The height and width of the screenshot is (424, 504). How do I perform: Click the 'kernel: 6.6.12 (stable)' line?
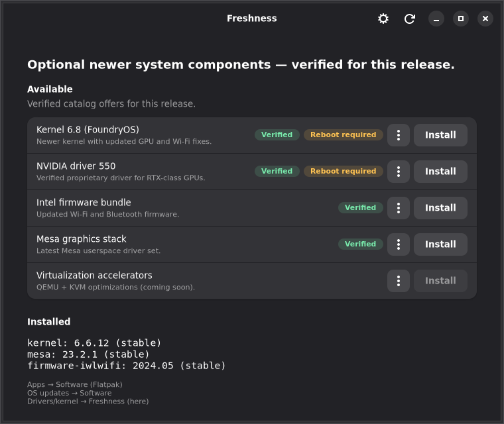tap(94, 343)
